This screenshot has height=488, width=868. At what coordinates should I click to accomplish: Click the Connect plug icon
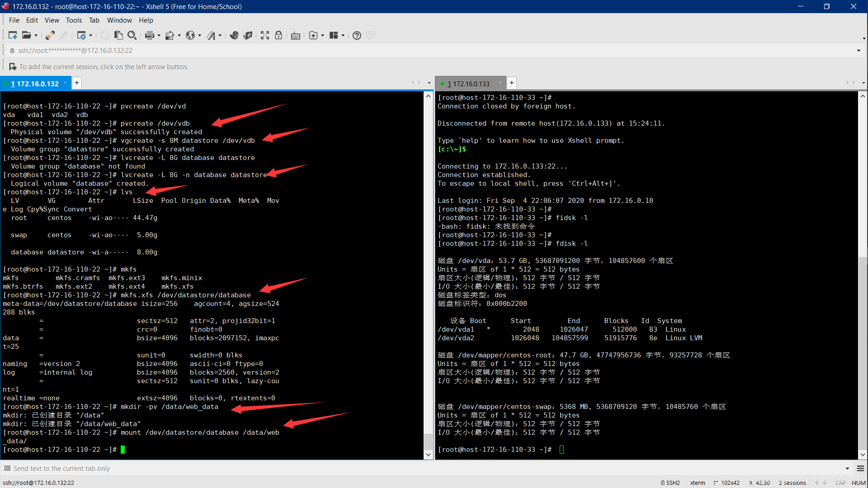[50, 35]
